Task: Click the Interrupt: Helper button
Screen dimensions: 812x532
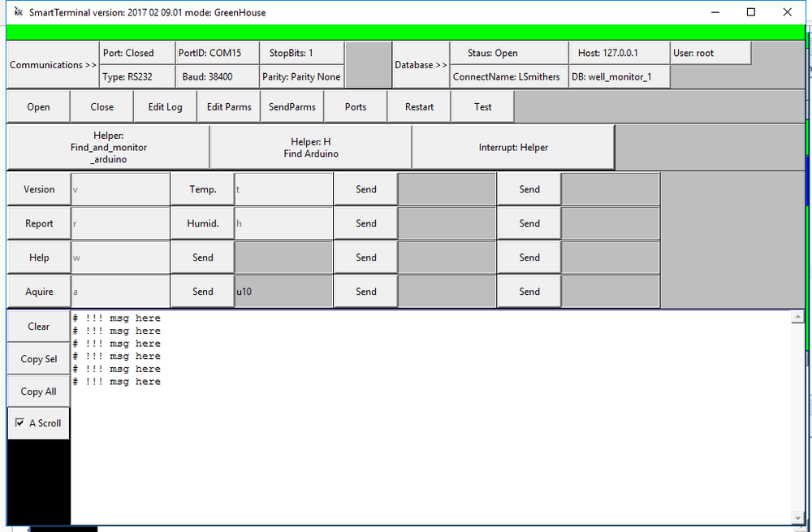Action: [512, 146]
